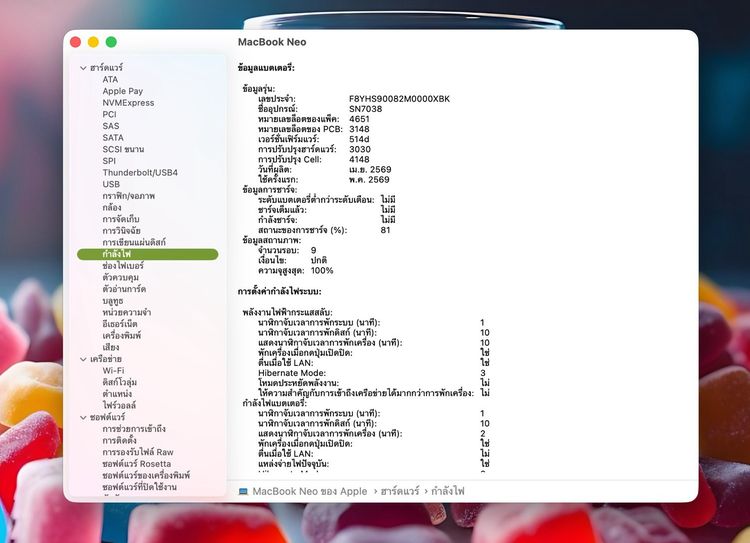This screenshot has width=750, height=543.
Task: Select the highlighted กำลังไฟ item
Action: [x=147, y=254]
